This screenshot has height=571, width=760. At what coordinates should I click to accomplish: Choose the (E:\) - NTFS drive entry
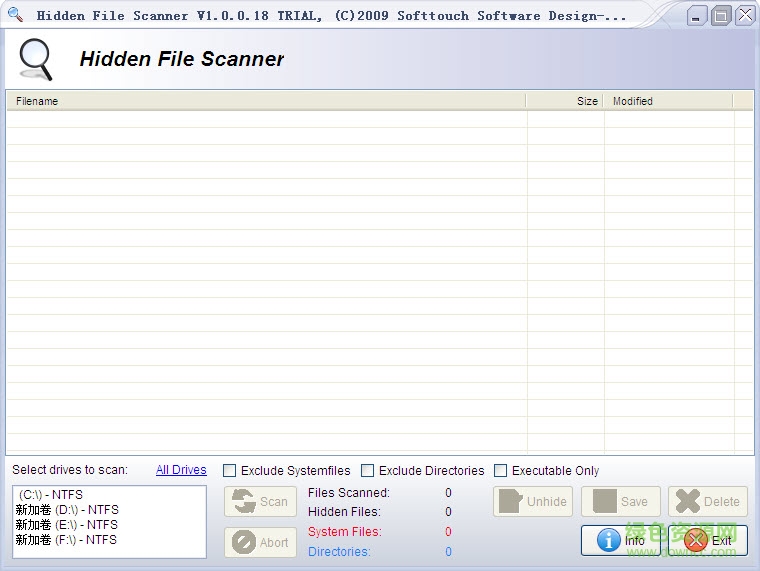click(x=66, y=525)
